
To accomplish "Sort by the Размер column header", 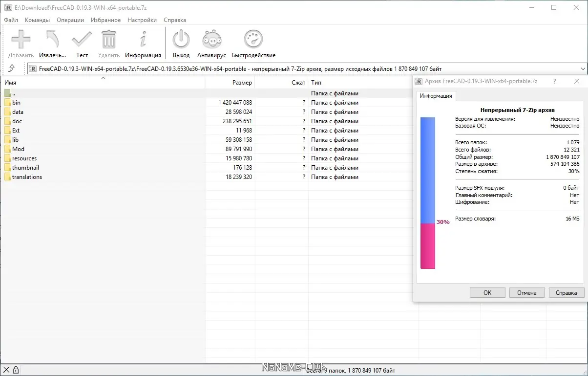I will pos(230,83).
